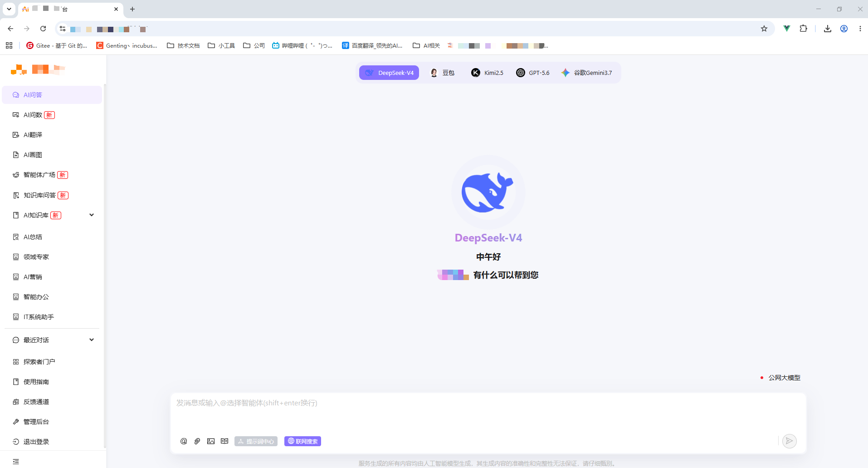Click the platform logo in the sidebar header
Screen dimensions: 868x468
point(38,69)
